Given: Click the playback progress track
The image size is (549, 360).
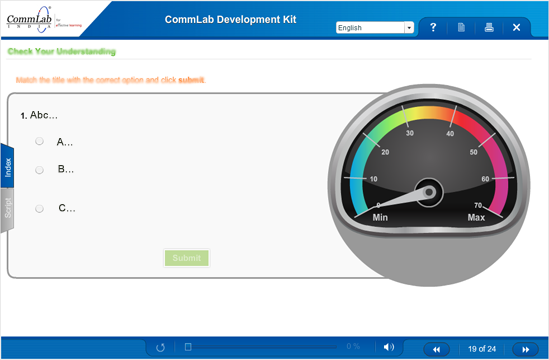Looking at the screenshot, I should click(261, 347).
